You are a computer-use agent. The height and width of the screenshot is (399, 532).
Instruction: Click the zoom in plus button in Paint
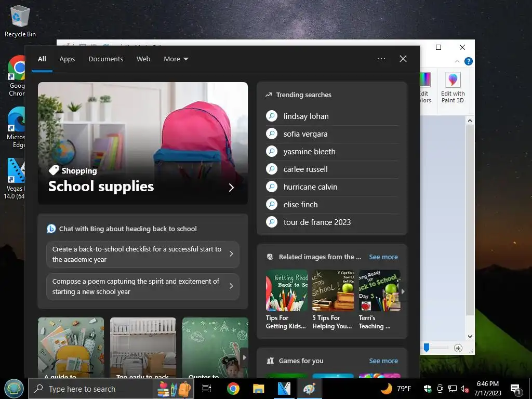tap(458, 348)
